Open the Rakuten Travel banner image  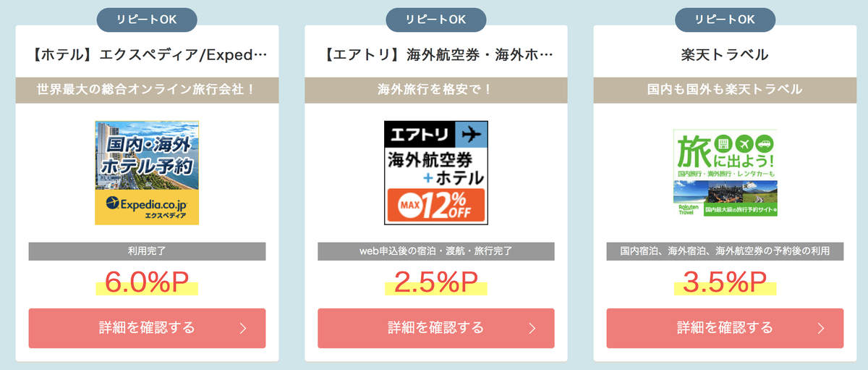[726, 172]
